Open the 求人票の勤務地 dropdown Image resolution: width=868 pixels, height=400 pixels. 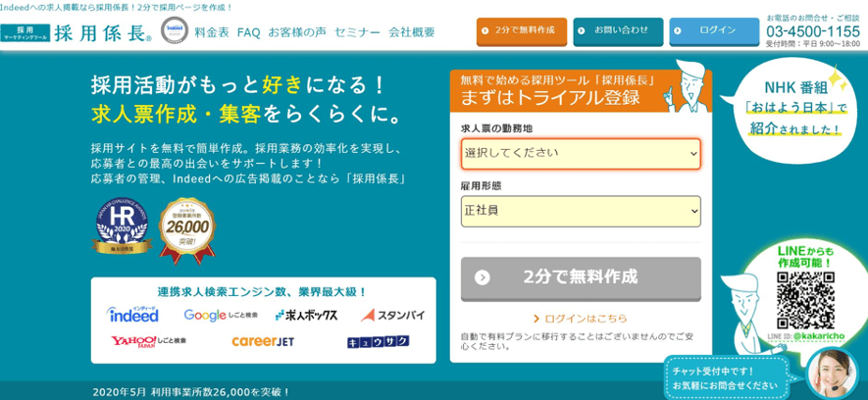[581, 153]
